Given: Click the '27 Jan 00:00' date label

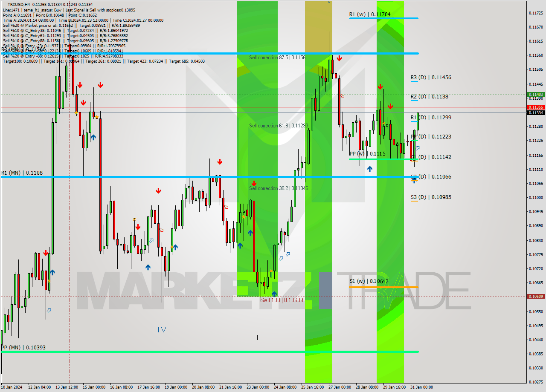Looking at the screenshot, I should [340, 387].
